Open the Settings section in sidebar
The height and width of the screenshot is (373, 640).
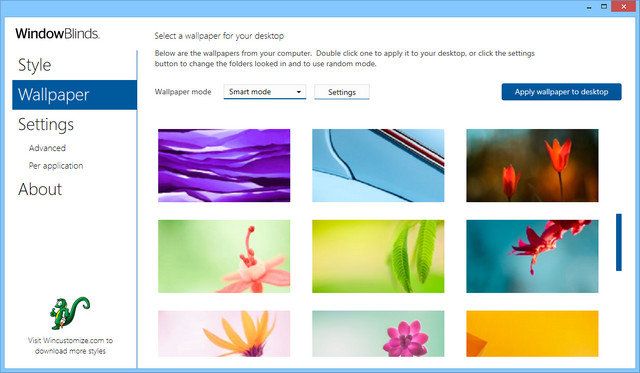46,124
